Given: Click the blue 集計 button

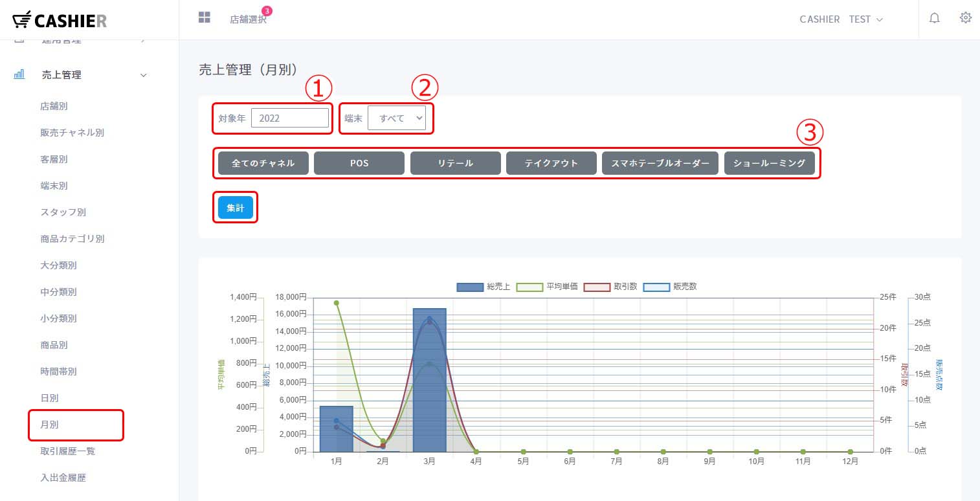Looking at the screenshot, I should 236,208.
